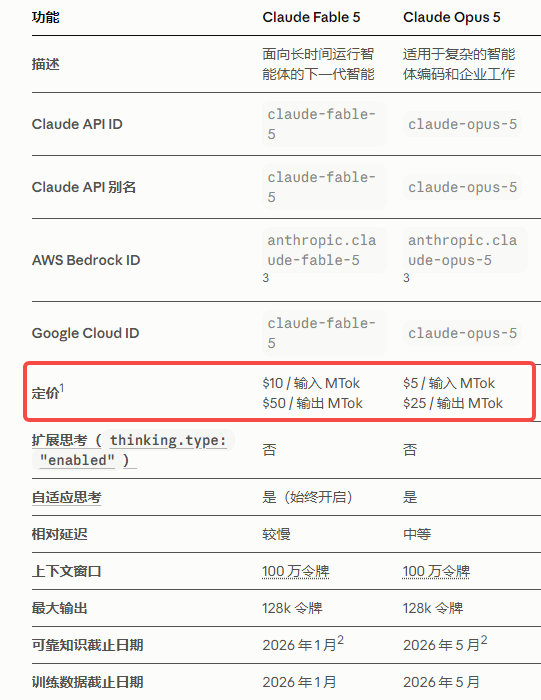
Task: Click footnote 2 after 2026 年 5 月
Action: [x=484, y=640]
